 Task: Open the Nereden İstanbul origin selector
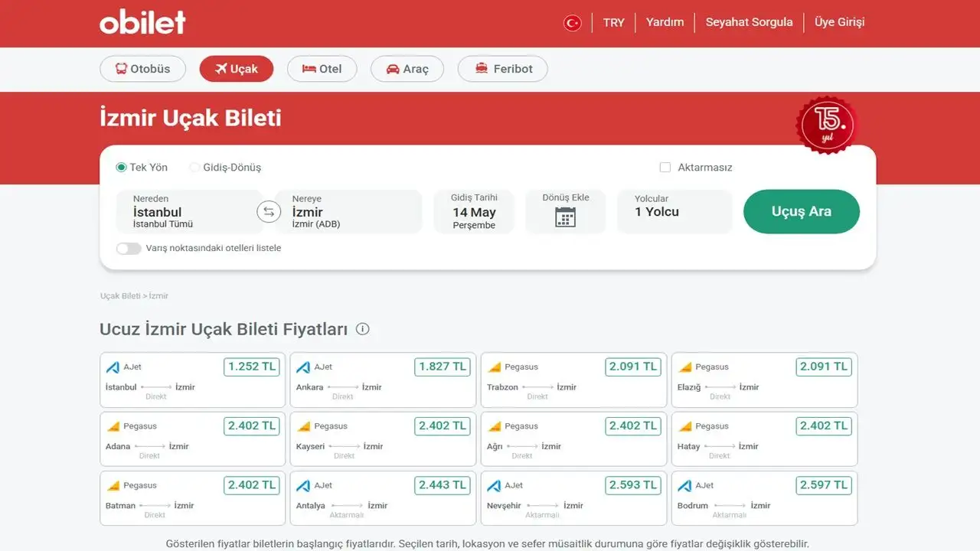189,211
